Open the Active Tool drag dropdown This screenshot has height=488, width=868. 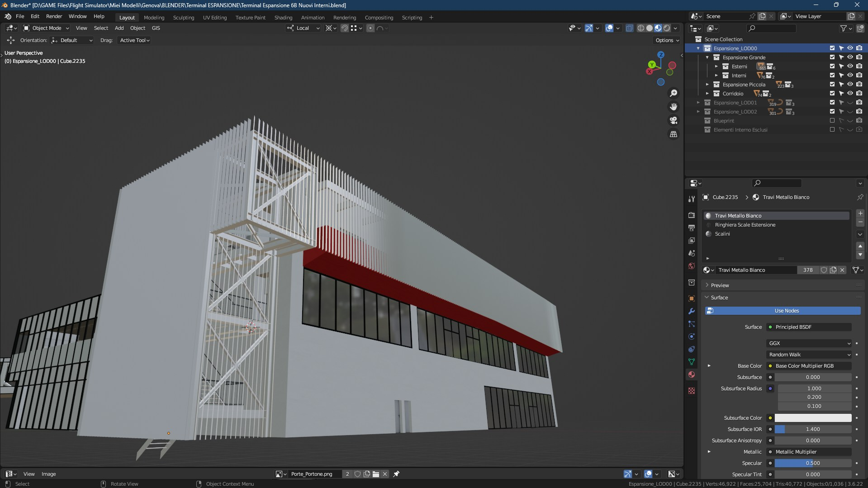click(134, 40)
